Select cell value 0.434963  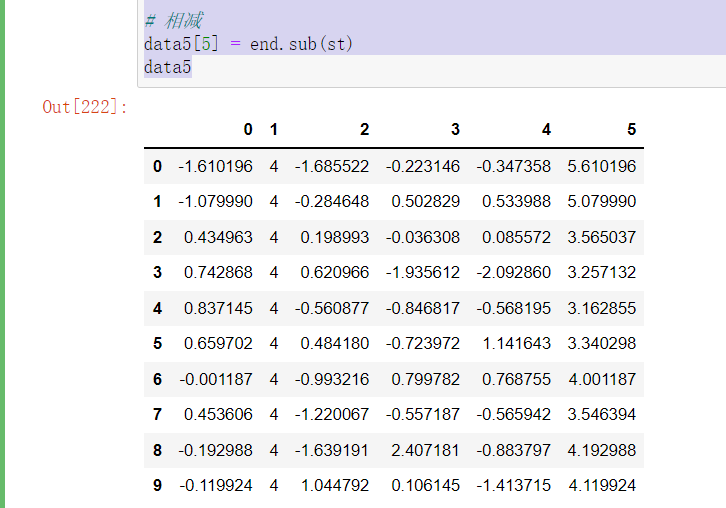219,237
